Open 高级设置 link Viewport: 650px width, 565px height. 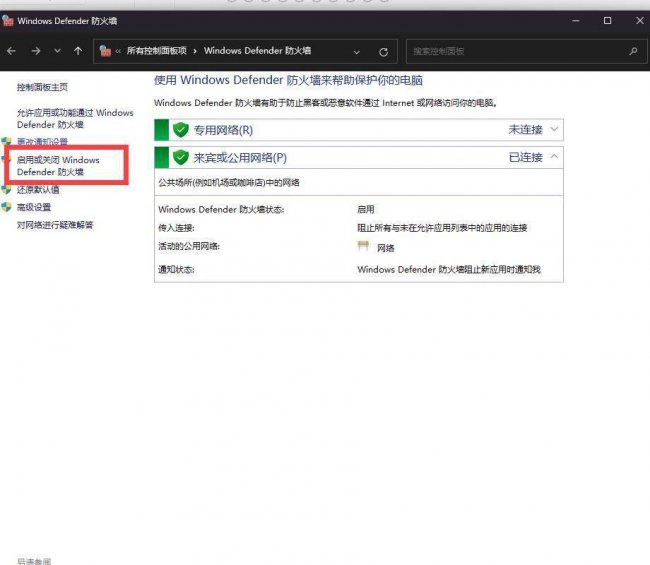(34, 207)
